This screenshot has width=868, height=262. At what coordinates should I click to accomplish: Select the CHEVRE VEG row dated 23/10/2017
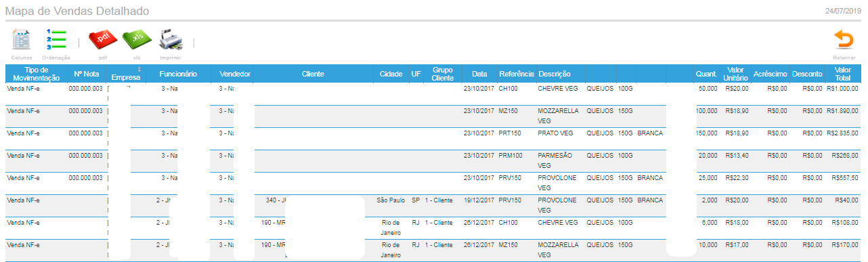pos(433,93)
